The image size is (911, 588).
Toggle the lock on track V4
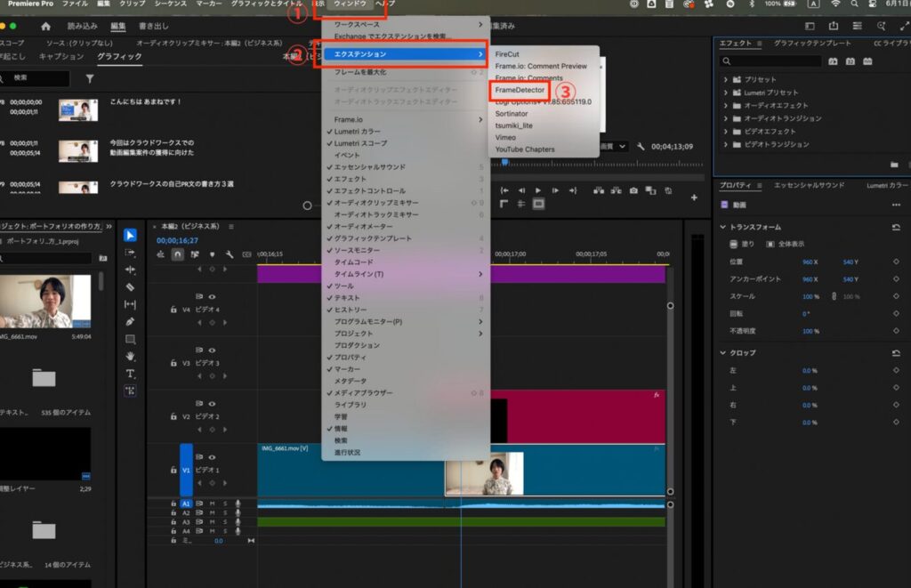[173, 310]
